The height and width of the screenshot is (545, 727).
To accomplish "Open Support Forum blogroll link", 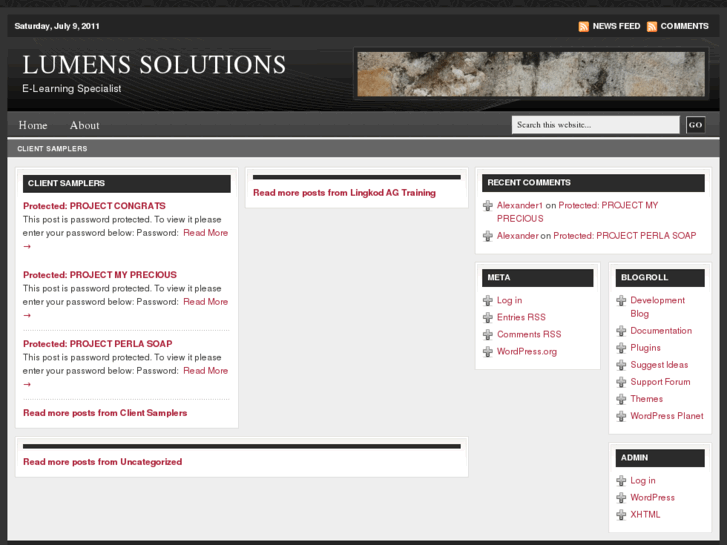I will [660, 382].
